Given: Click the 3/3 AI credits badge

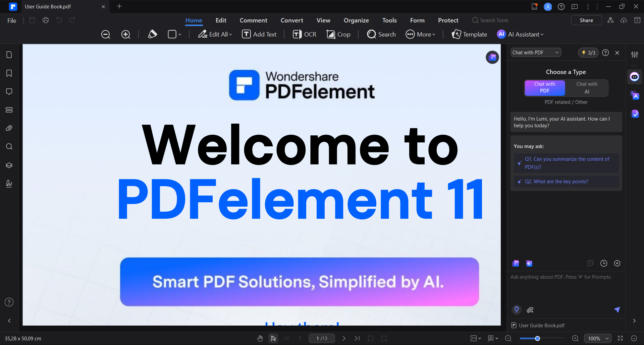Looking at the screenshot, I should pos(588,53).
